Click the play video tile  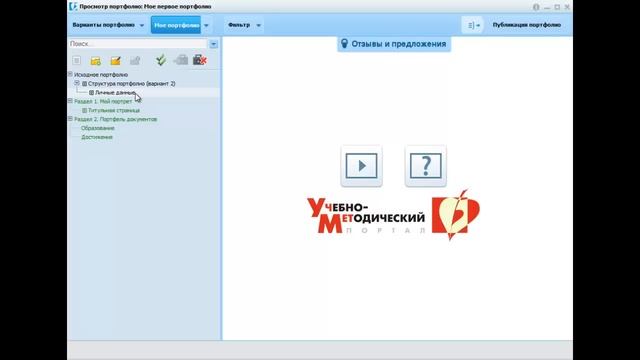coord(362,166)
